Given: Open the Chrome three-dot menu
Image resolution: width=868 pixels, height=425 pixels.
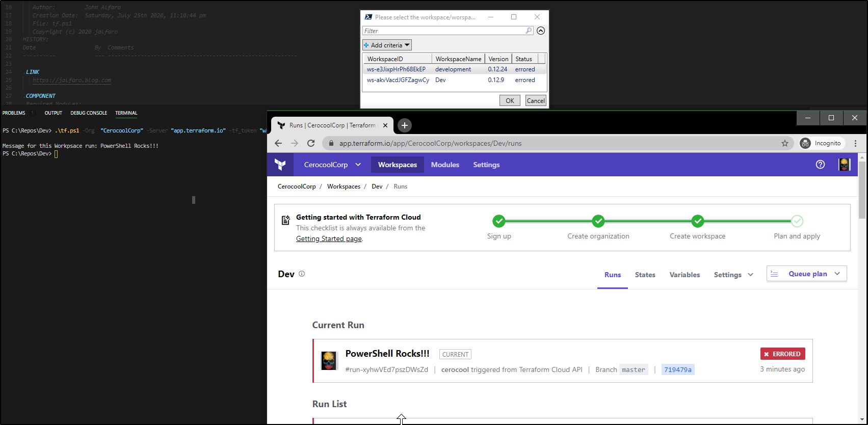Looking at the screenshot, I should (856, 143).
